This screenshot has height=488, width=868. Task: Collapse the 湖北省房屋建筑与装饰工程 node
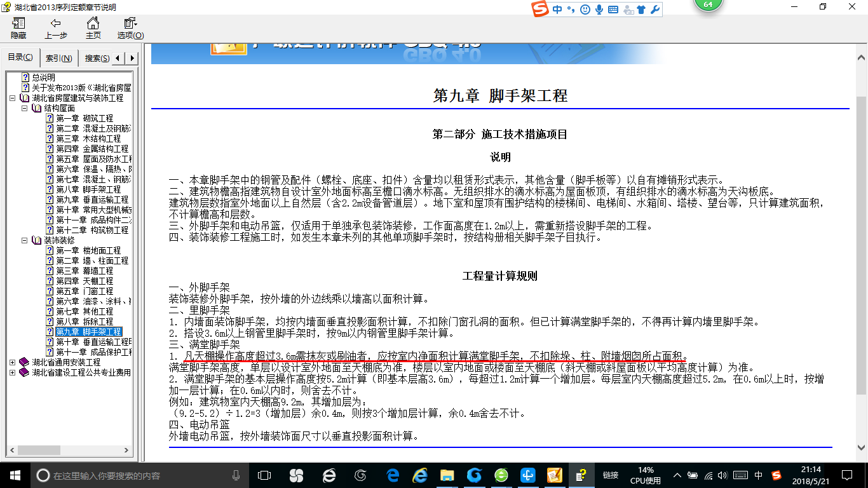coord(13,98)
